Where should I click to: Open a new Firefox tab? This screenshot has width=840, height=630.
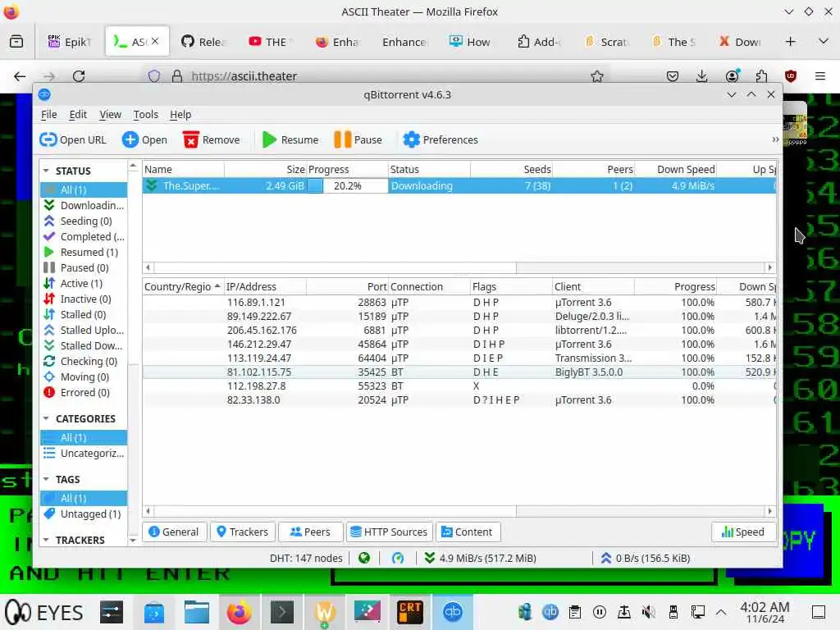(x=790, y=41)
